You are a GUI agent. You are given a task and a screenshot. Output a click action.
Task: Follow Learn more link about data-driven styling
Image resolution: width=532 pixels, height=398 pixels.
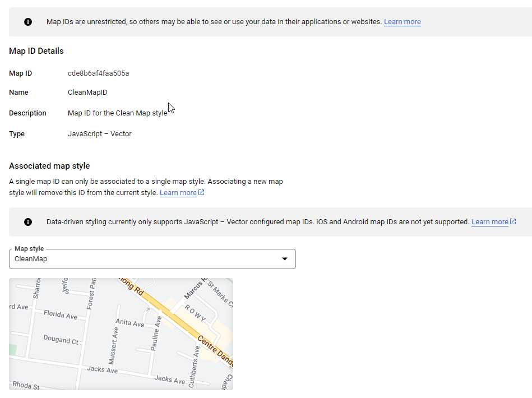[x=489, y=222]
